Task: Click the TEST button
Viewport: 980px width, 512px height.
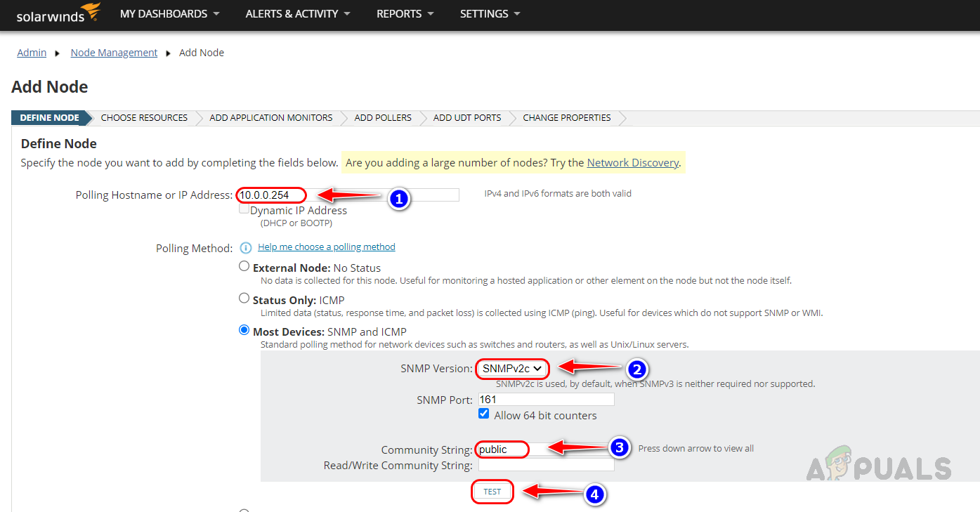Action: click(x=492, y=492)
